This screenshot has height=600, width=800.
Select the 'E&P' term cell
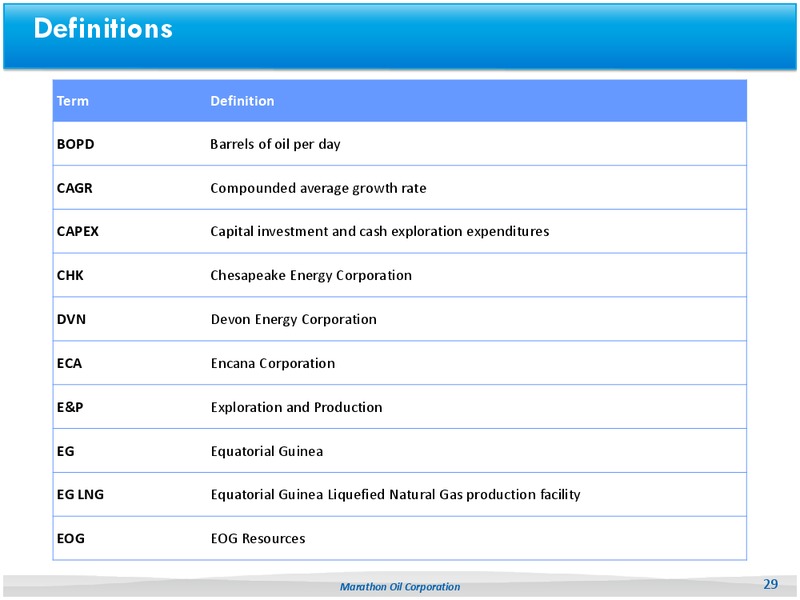pos(70,407)
